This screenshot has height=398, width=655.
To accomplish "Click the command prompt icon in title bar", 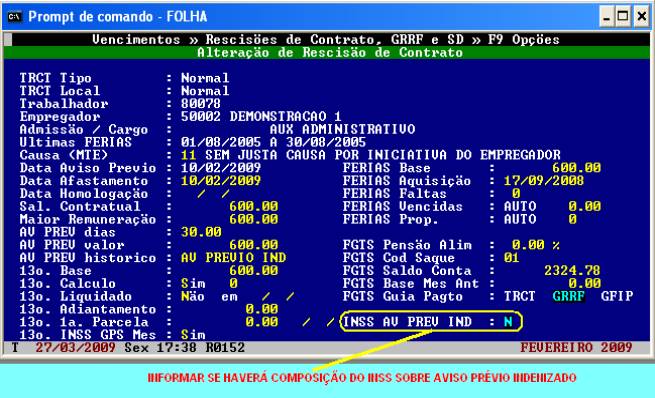I will click(15, 17).
